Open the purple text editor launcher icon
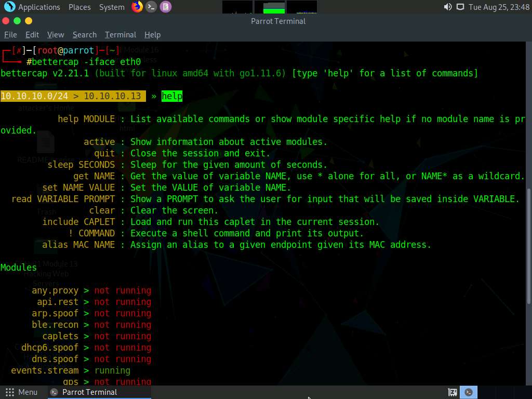 (x=166, y=6)
